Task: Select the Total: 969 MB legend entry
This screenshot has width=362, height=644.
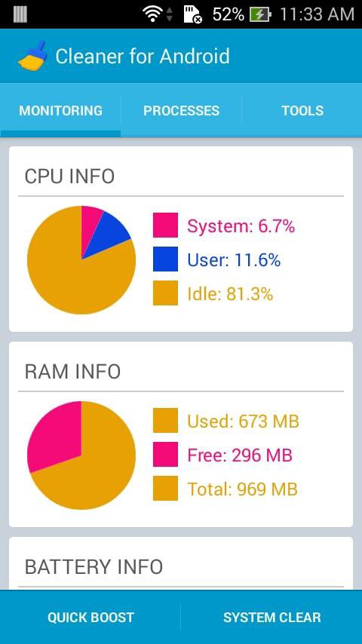Action: (x=225, y=489)
